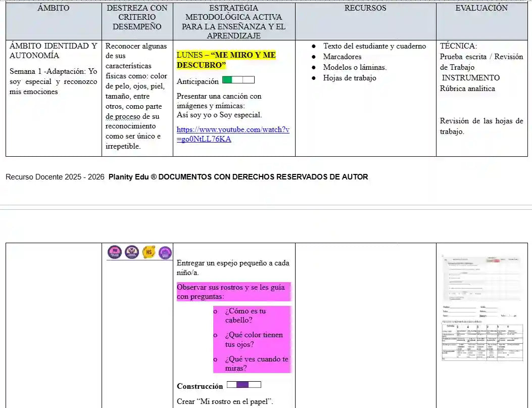Screen dimensions: 532x408
Task: Select the RECURSOS column header
Action: pyautogui.click(x=365, y=8)
